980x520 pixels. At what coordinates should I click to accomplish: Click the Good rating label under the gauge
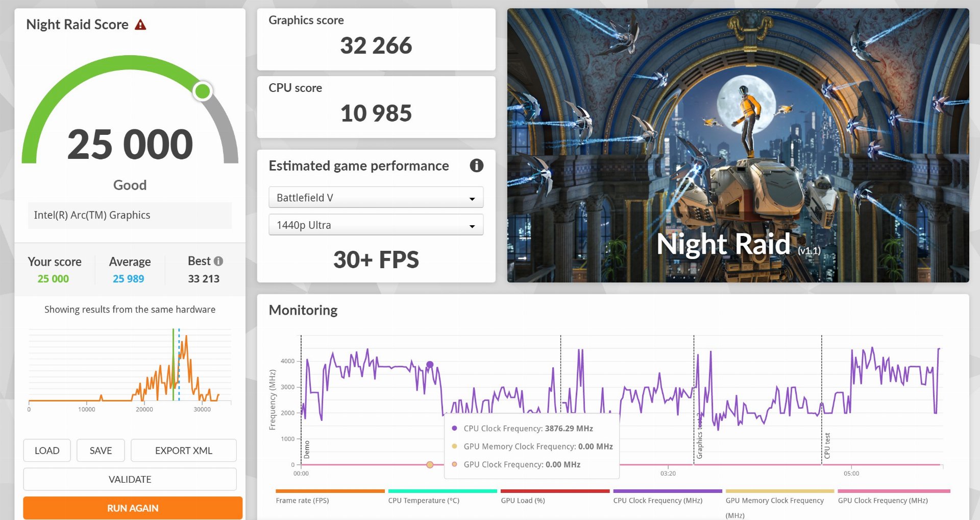(x=130, y=185)
